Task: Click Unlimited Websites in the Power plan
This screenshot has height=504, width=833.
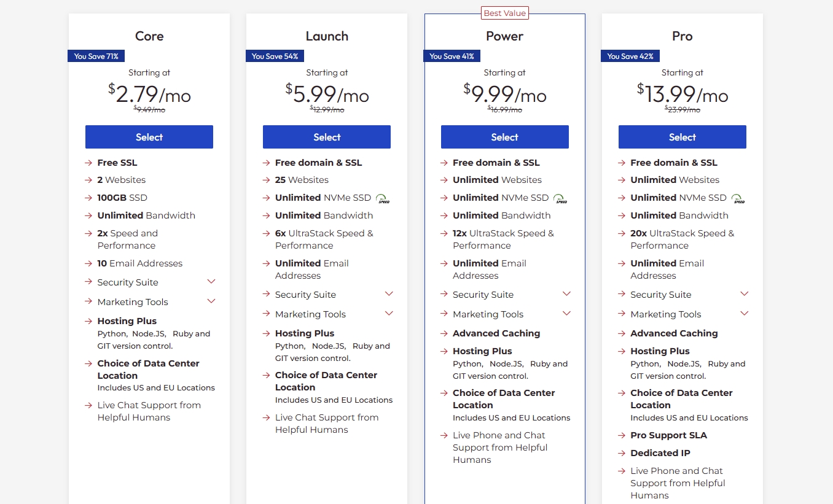Action: [x=498, y=180]
